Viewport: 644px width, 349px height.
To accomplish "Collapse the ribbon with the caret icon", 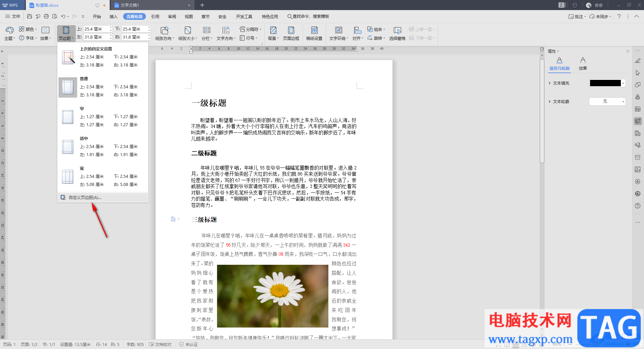I will [636, 16].
